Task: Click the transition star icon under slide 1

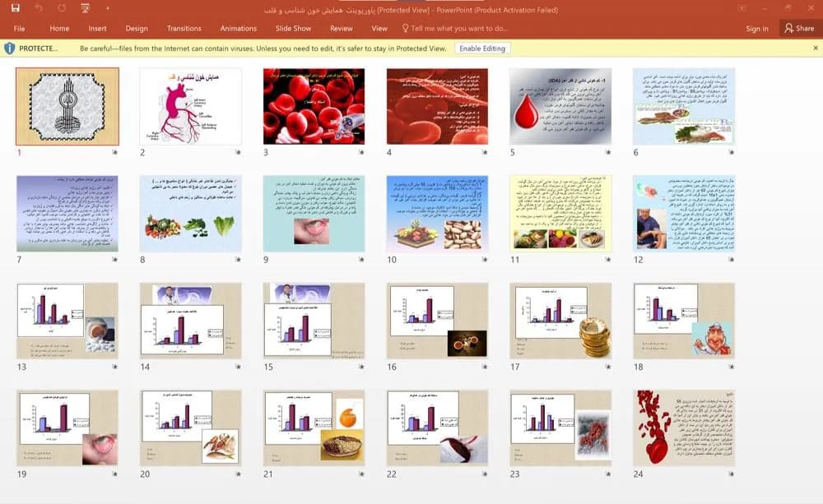Action: [x=114, y=152]
